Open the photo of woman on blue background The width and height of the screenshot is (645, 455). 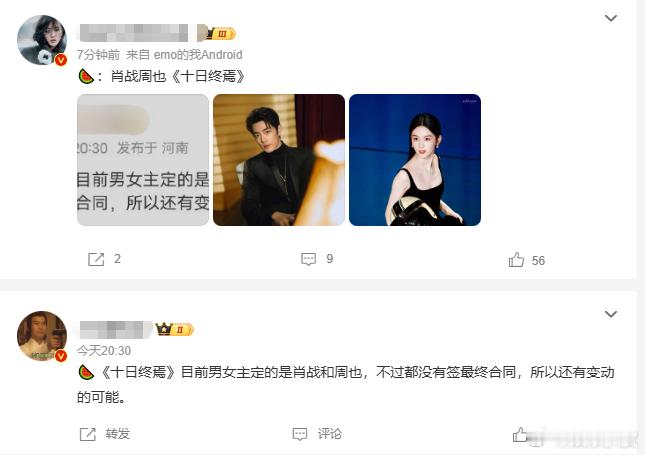[415, 160]
